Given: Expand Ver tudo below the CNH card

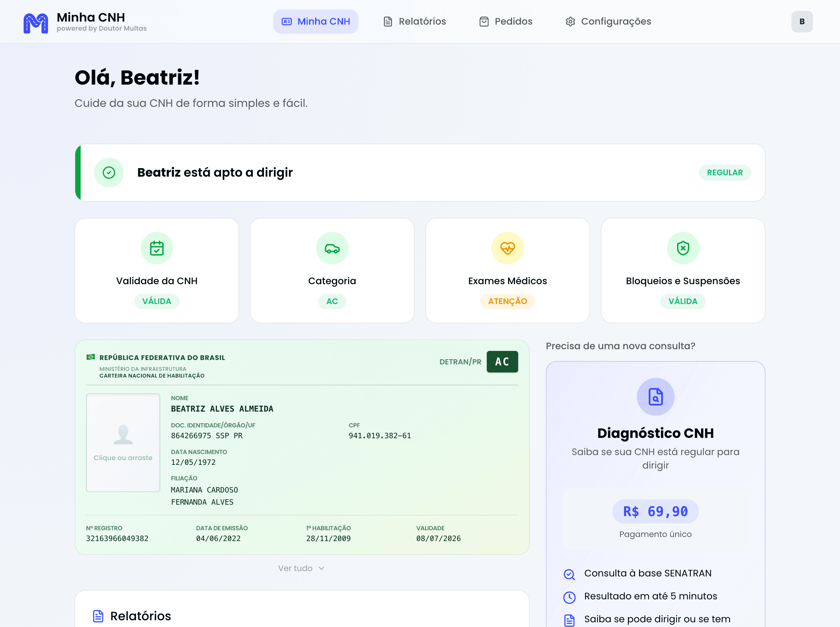Looking at the screenshot, I should (x=296, y=568).
